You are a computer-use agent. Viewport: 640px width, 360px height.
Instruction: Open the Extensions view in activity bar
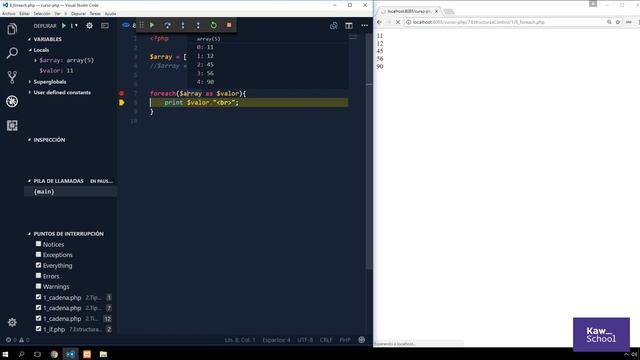tap(12, 125)
